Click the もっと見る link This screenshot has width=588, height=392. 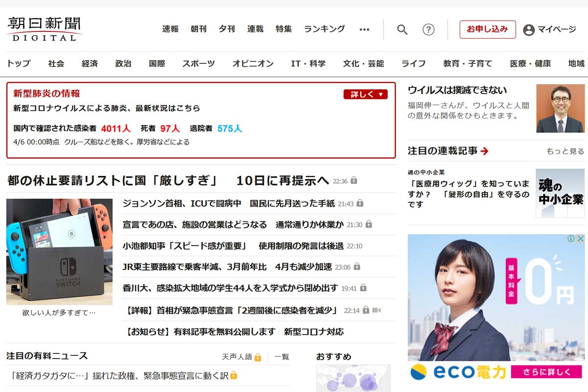pyautogui.click(x=565, y=151)
